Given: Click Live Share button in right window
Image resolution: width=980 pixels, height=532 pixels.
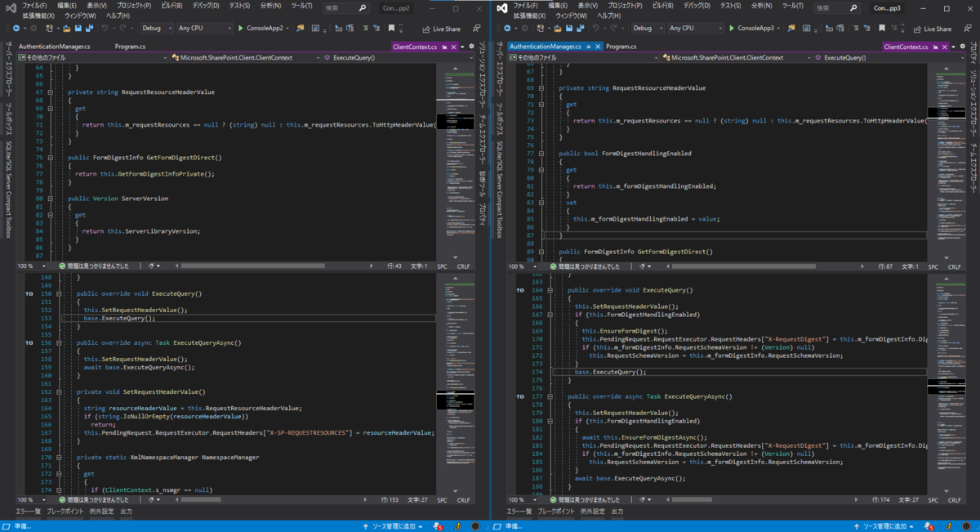Looking at the screenshot, I should point(932,29).
